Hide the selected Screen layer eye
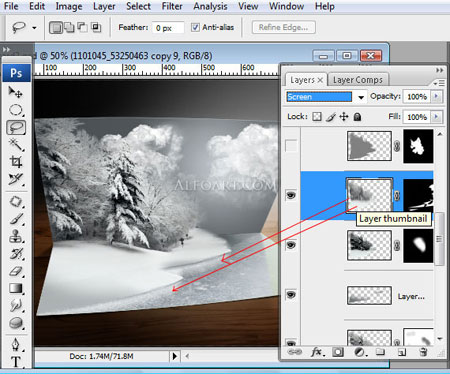Viewport: 450px width, 374px height. 291,195
